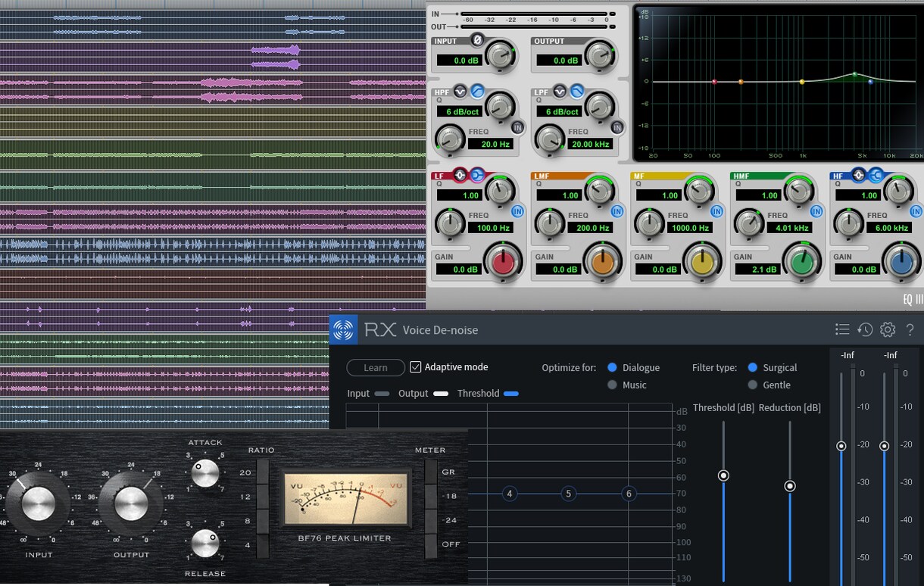Toggle the MF band IN button
The height and width of the screenshot is (586, 924).
pyautogui.click(x=716, y=211)
